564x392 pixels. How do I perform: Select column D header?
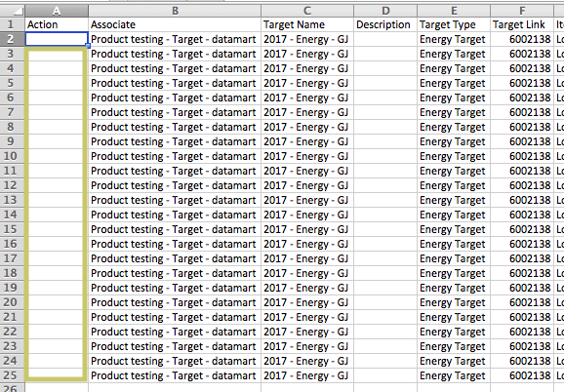[385, 11]
